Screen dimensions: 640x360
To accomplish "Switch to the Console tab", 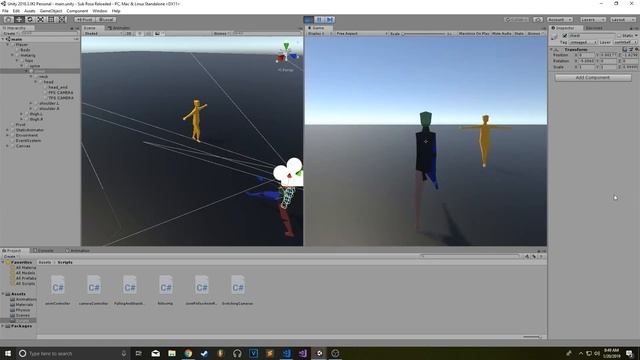I will 44,251.
